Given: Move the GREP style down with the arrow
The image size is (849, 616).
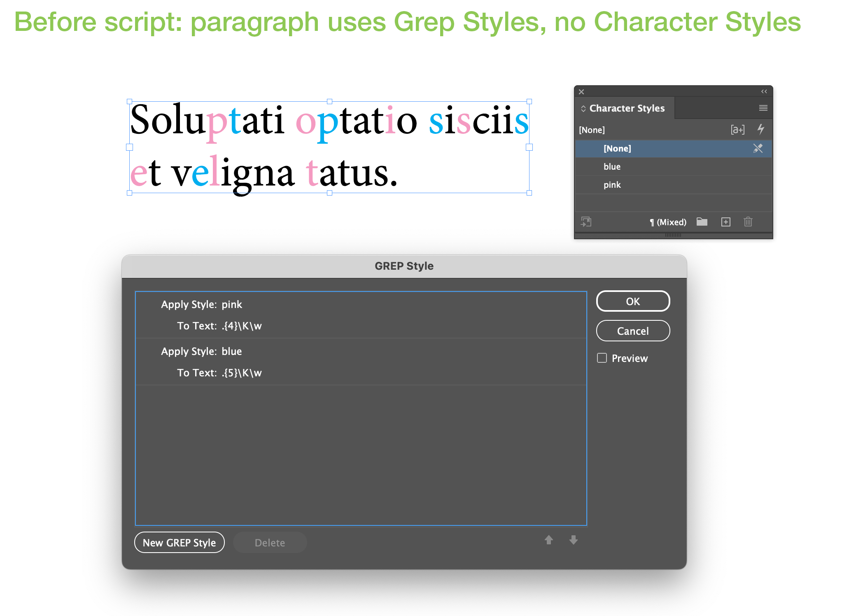Looking at the screenshot, I should [x=574, y=540].
